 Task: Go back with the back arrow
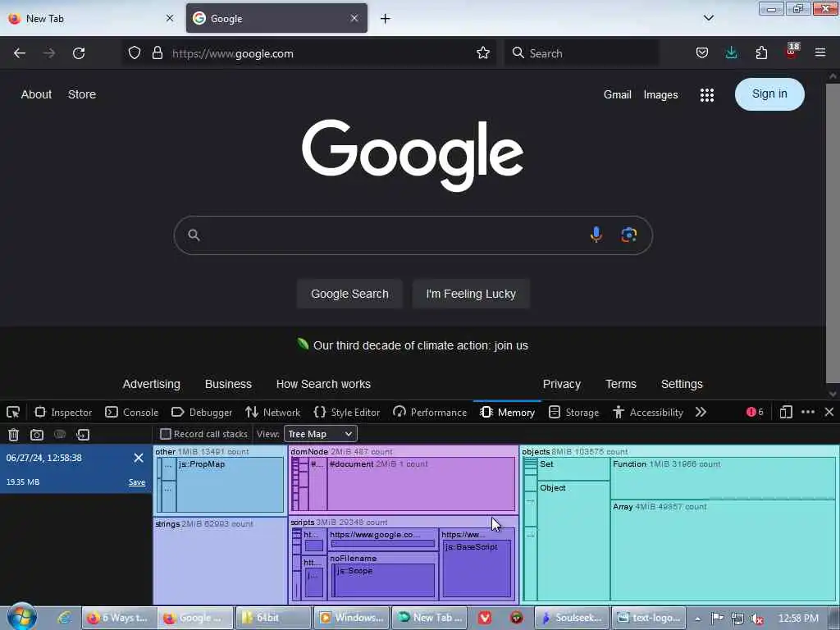point(20,53)
